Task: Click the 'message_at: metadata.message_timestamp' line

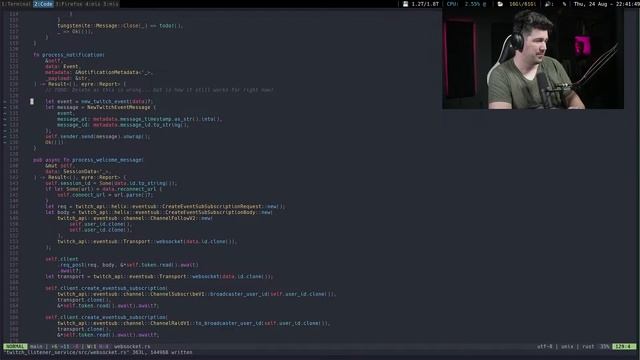Action: click(x=140, y=119)
